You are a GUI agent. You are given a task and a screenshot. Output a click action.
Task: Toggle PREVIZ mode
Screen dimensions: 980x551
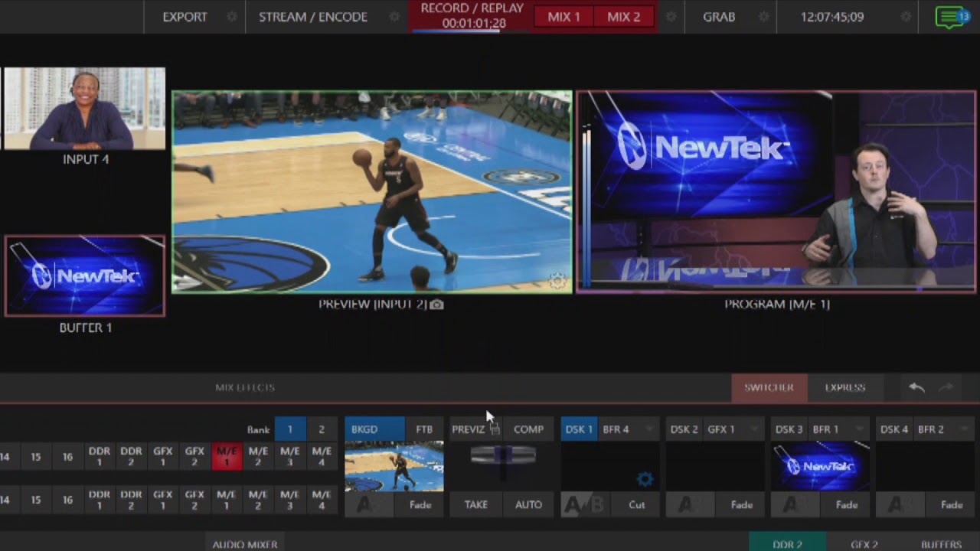pos(468,429)
